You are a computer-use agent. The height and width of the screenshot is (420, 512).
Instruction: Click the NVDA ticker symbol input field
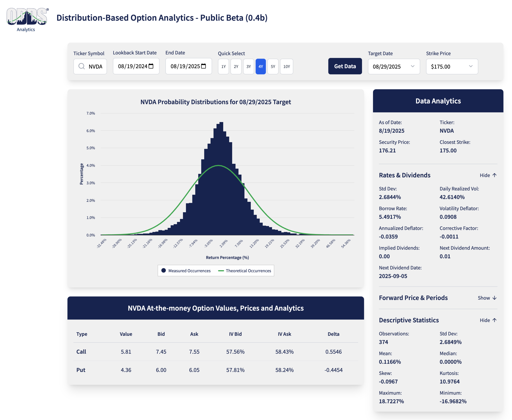tap(90, 67)
